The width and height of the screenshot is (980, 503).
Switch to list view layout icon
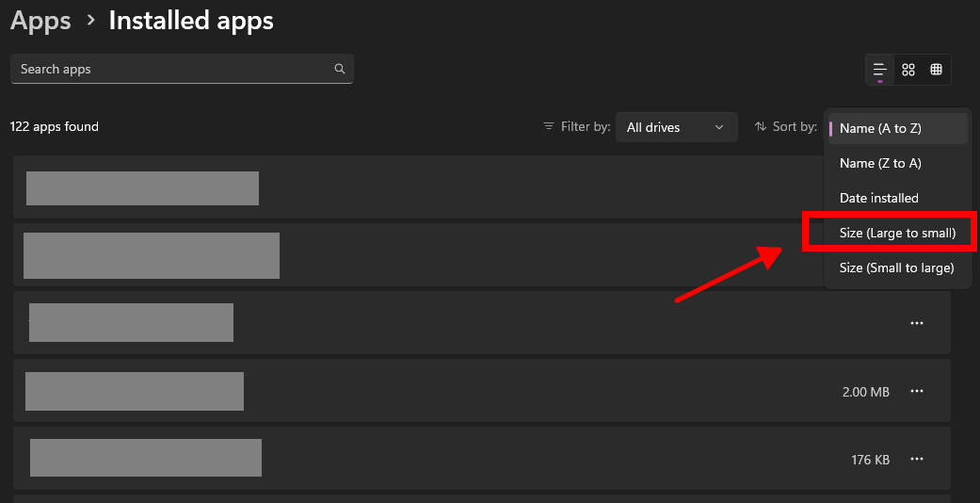click(x=879, y=70)
